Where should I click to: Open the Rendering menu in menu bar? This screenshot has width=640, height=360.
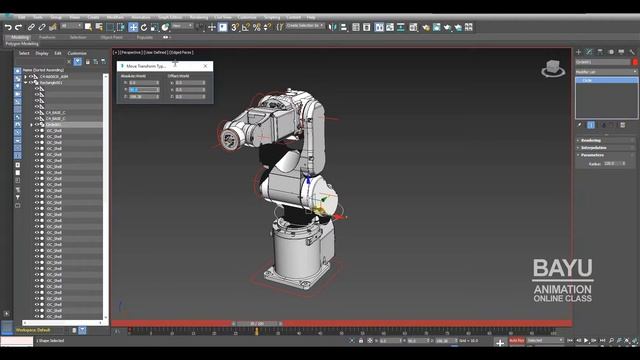199,18
